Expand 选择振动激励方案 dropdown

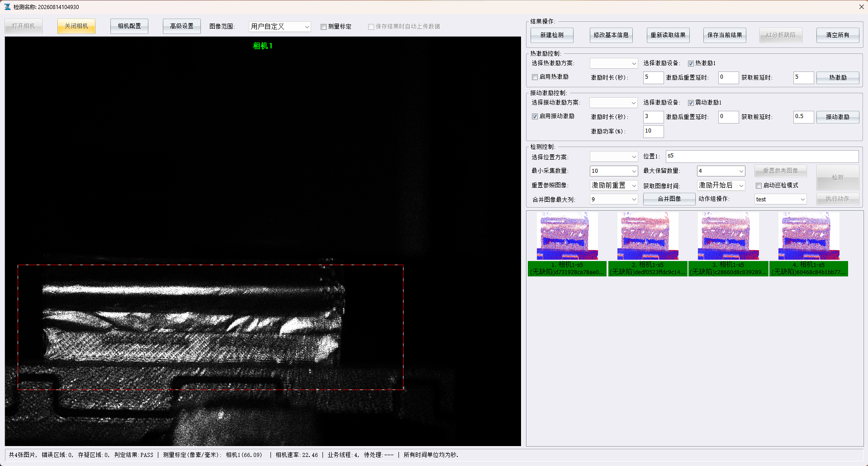[x=614, y=103]
